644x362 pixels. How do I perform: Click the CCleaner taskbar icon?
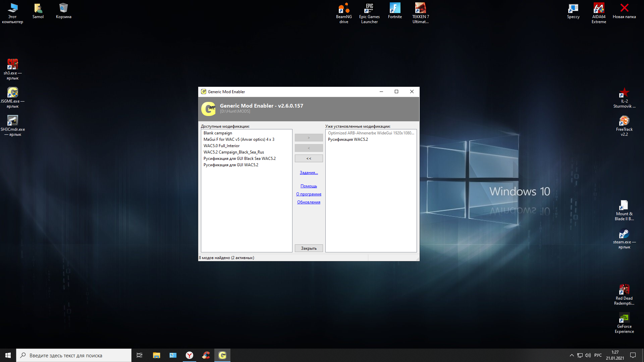click(206, 355)
